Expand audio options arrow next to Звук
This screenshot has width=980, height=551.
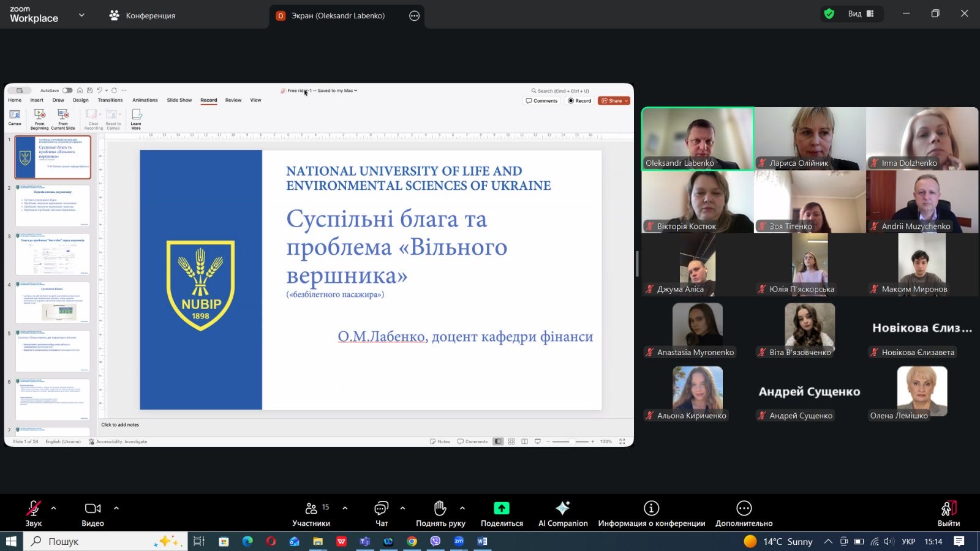pyautogui.click(x=54, y=508)
